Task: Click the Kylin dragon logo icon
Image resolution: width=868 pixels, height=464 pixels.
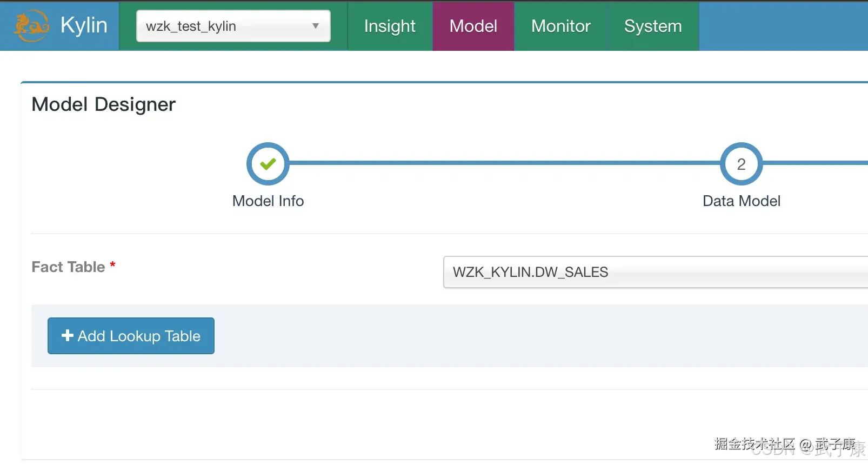Action: 31,25
